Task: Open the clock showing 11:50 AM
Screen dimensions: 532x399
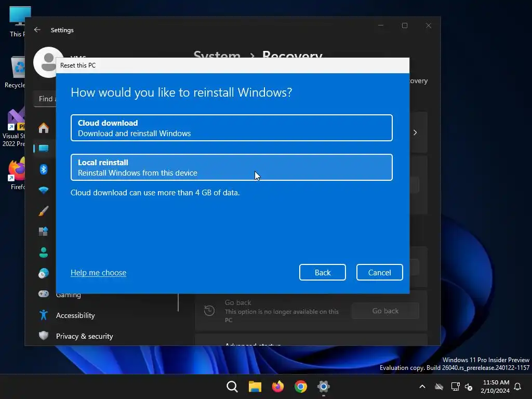Action: (x=495, y=387)
